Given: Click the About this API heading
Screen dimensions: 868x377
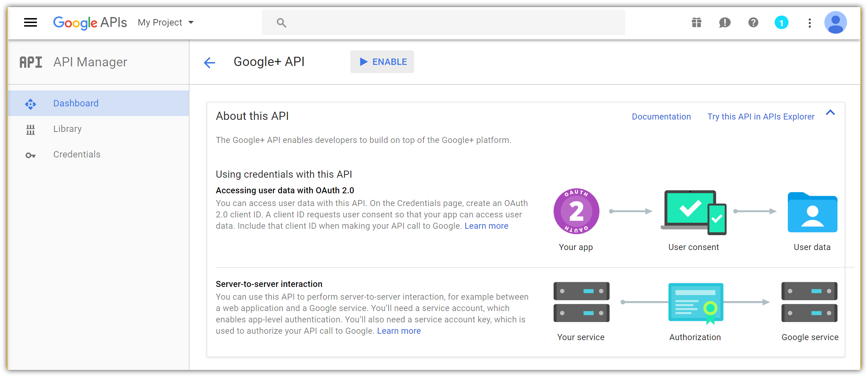Looking at the screenshot, I should point(252,116).
